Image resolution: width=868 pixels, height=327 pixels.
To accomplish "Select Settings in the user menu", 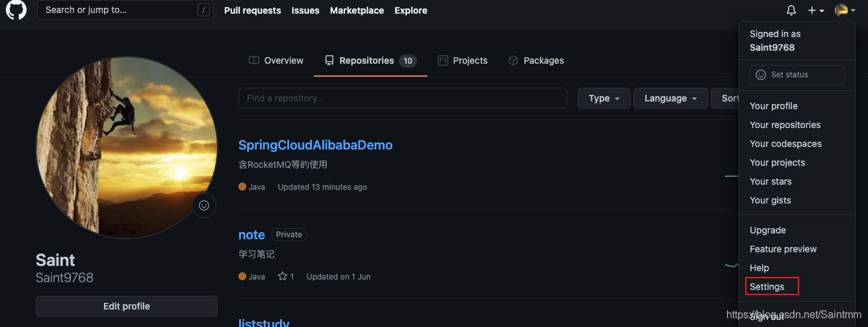I will coord(767,287).
